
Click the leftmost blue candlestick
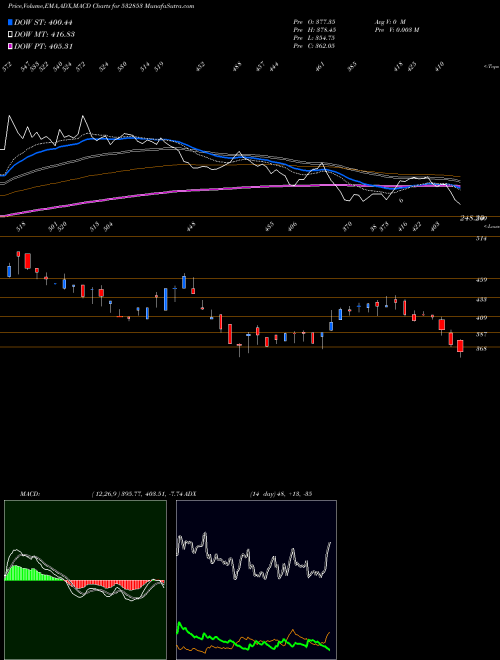click(x=9, y=271)
